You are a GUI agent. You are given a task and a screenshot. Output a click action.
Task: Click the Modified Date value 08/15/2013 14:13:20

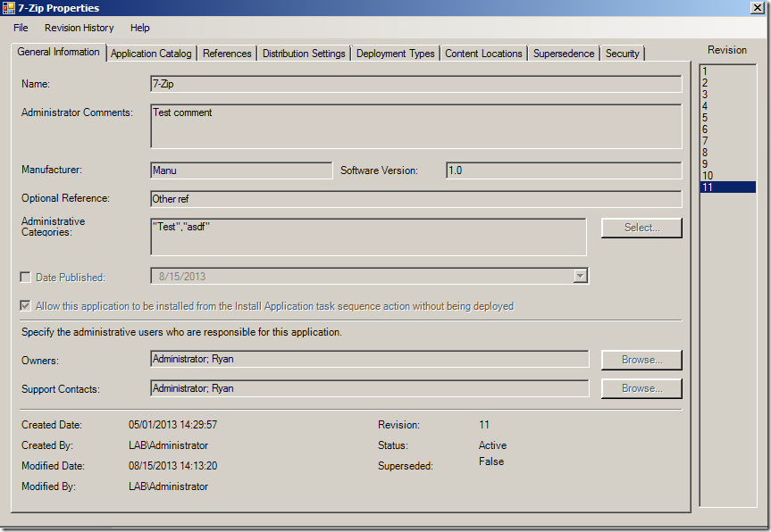click(x=173, y=466)
